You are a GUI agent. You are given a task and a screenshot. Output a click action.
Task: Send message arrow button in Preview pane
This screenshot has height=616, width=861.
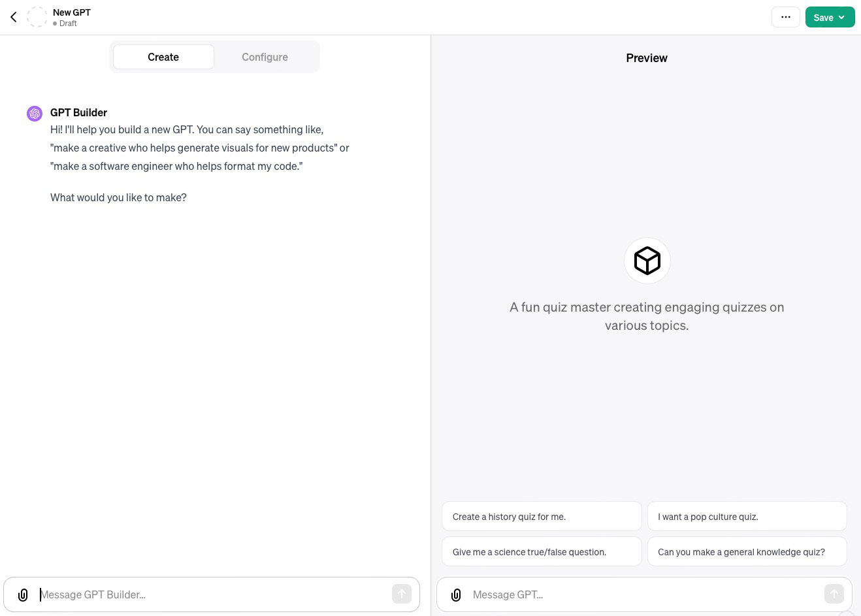point(834,594)
